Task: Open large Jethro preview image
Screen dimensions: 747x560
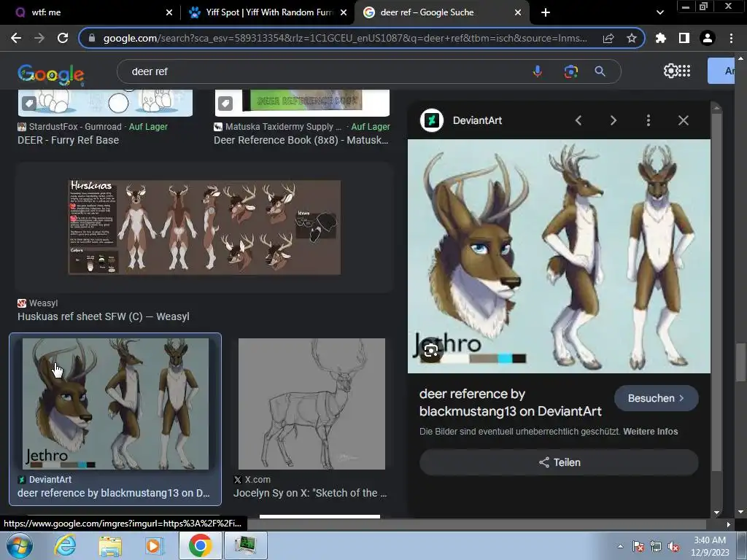Action: (x=559, y=256)
